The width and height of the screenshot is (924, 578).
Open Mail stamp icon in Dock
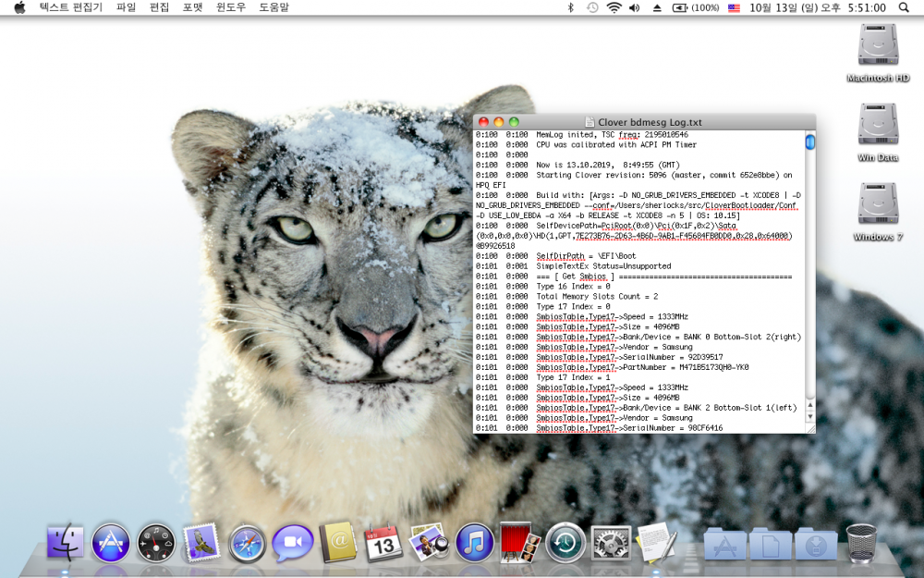201,542
